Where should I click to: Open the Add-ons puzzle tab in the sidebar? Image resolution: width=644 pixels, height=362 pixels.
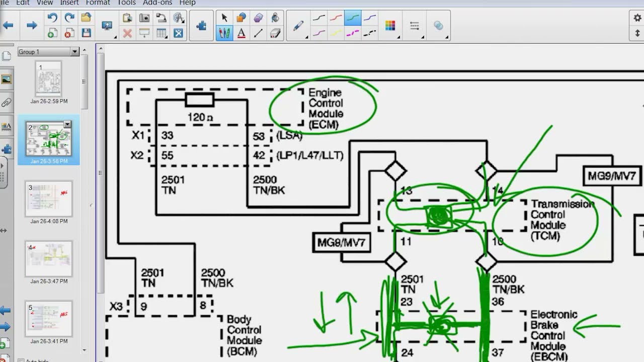tap(6, 149)
